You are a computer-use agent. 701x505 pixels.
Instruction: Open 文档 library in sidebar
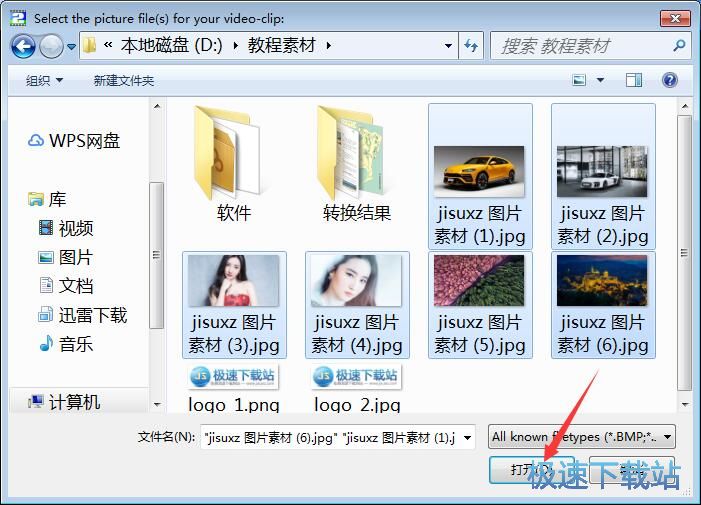[66, 286]
